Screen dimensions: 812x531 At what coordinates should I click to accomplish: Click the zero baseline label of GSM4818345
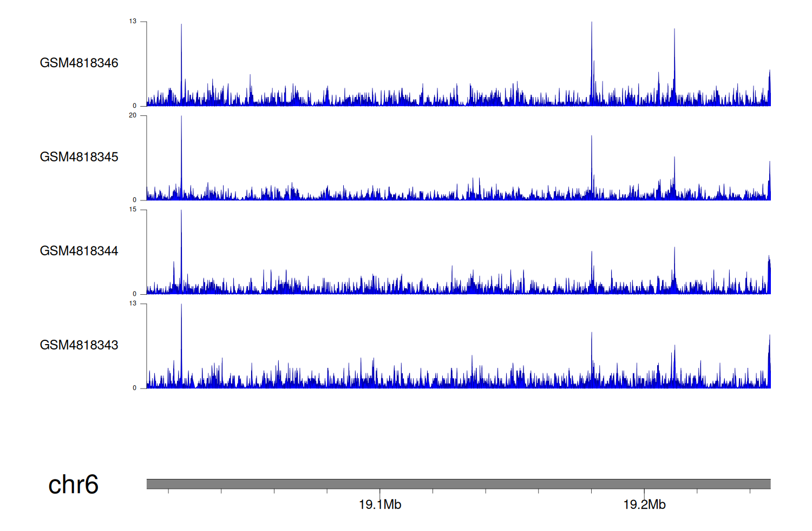[x=135, y=200]
